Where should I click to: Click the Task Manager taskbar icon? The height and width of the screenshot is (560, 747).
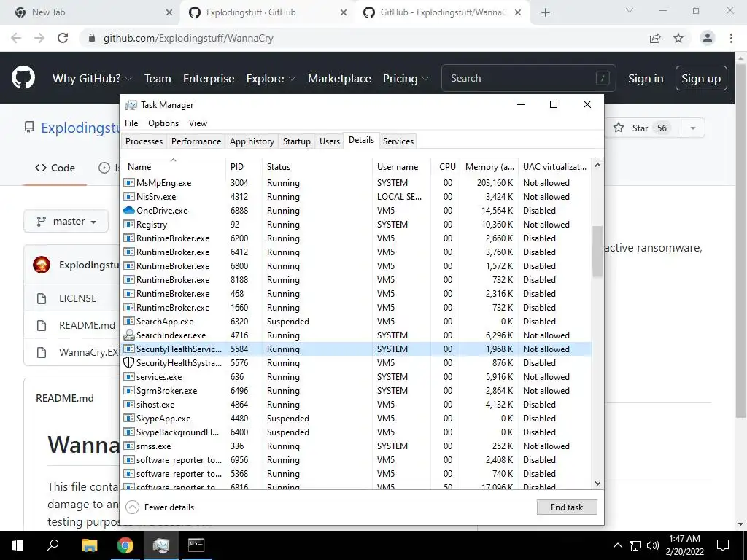pyautogui.click(x=161, y=545)
